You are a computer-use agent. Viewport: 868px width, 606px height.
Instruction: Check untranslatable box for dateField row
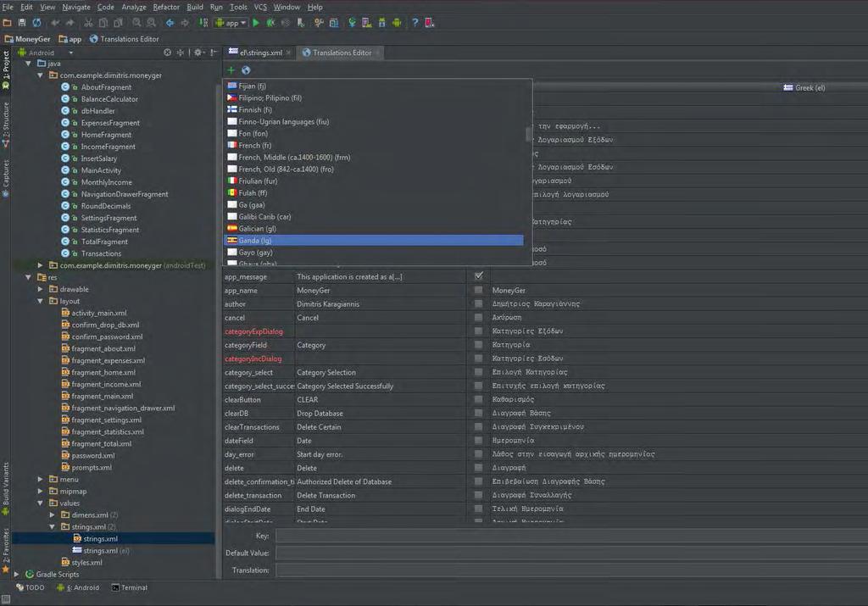point(478,440)
